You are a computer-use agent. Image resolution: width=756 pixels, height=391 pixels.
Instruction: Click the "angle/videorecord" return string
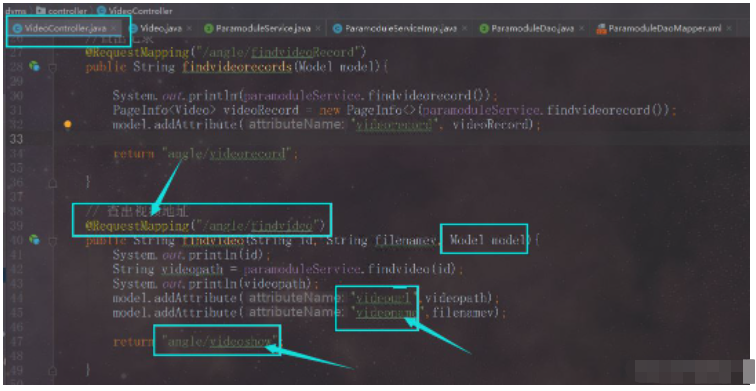pyautogui.click(x=227, y=154)
